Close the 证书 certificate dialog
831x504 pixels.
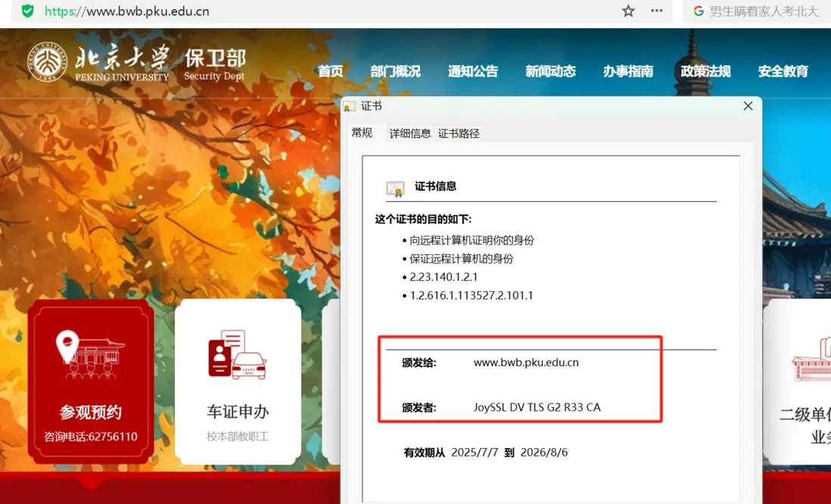(x=748, y=106)
